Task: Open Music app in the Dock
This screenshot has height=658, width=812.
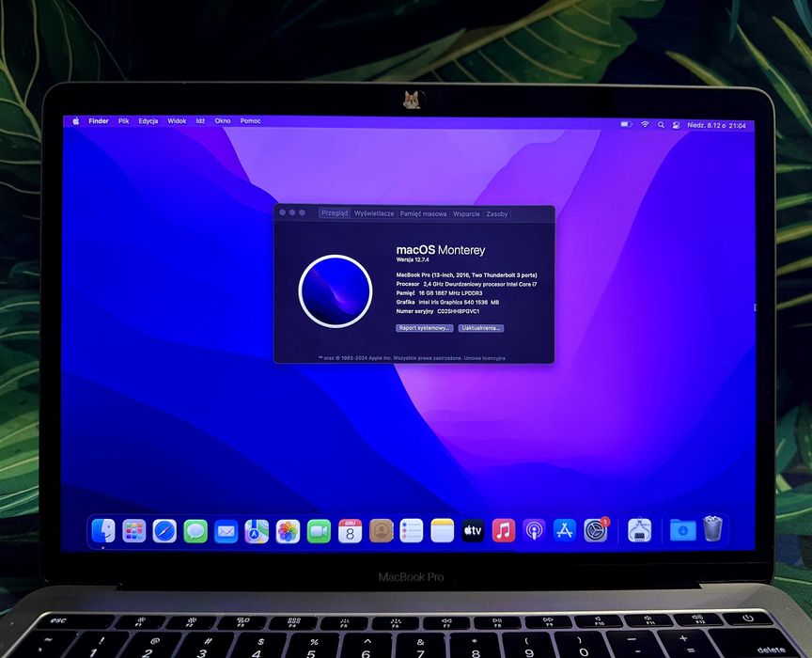Action: tap(504, 530)
